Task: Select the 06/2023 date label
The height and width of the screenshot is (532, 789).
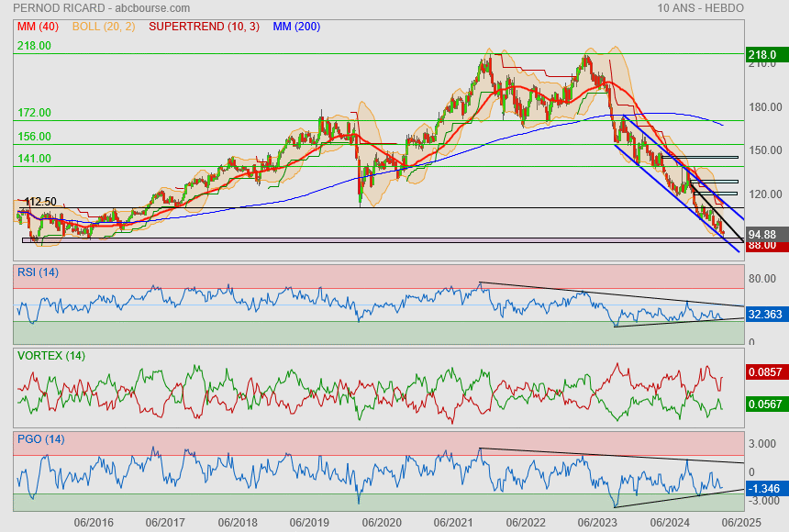Action: pos(597,523)
